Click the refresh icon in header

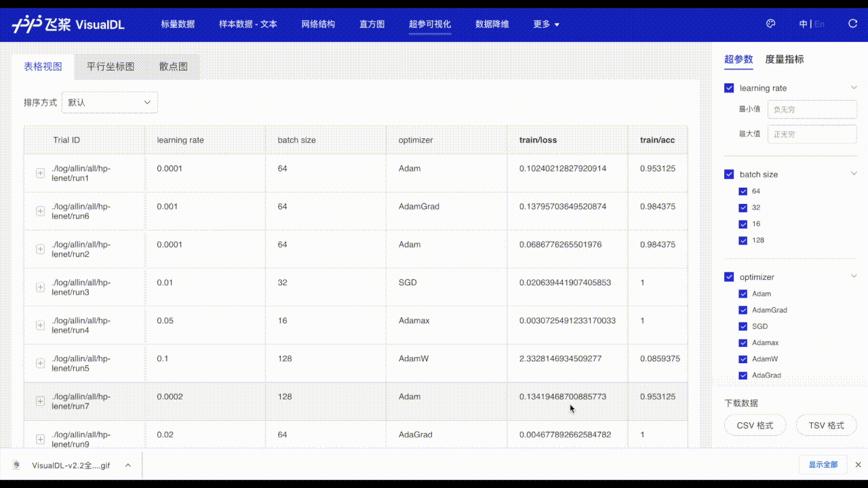[x=853, y=24]
